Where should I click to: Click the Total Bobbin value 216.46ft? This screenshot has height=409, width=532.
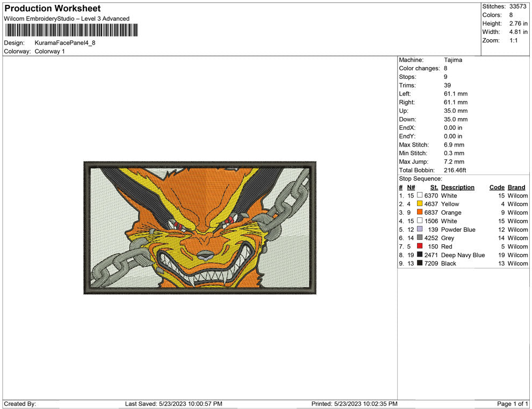pyautogui.click(x=455, y=170)
